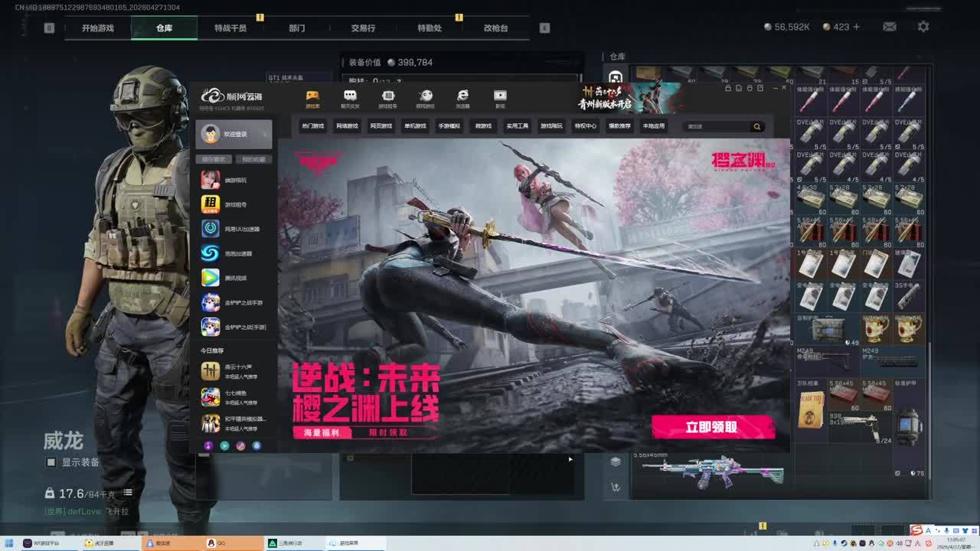Image resolution: width=980 pixels, height=551 pixels.
Task: Click the launcher search input field
Action: 716,126
